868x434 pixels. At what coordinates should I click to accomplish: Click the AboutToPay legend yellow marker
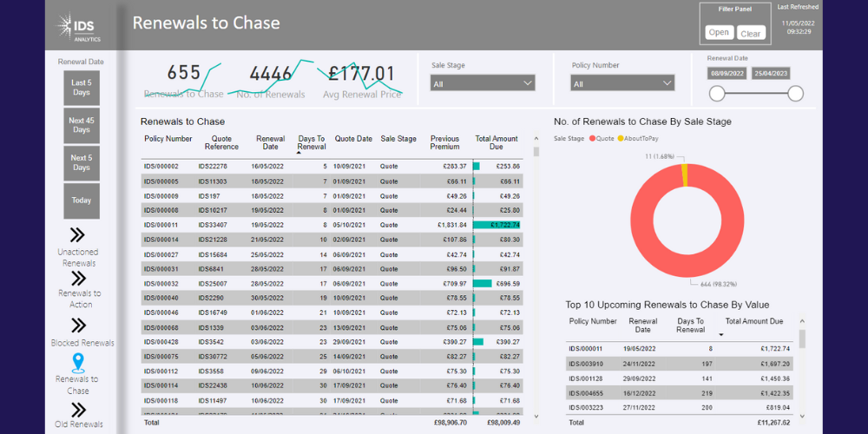pyautogui.click(x=621, y=138)
